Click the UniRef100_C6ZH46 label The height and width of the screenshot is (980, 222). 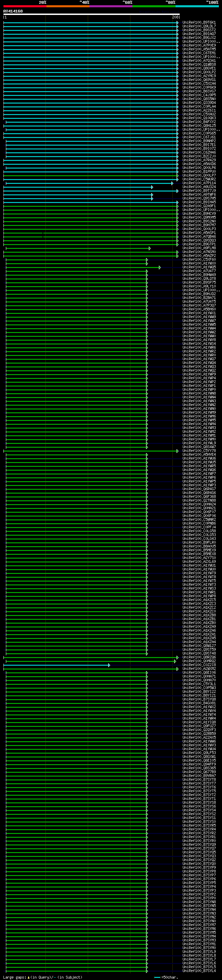pyautogui.click(x=199, y=153)
